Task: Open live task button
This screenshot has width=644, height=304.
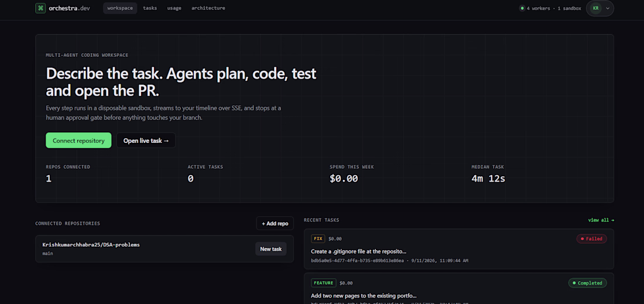Action: click(146, 141)
